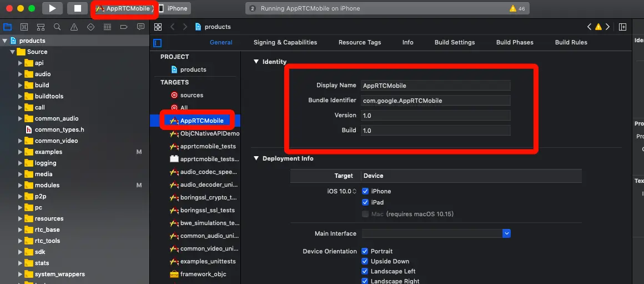
Task: Open the Build Rules tab
Action: [571, 42]
